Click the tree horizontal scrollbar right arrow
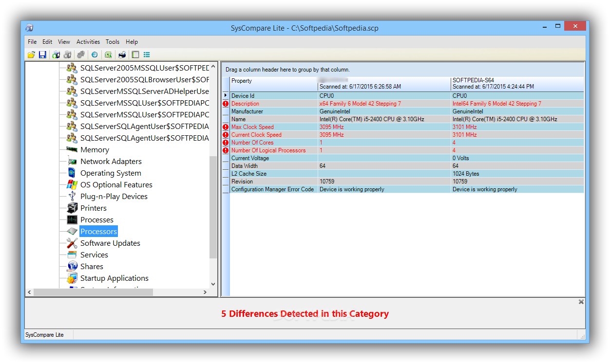 [x=205, y=292]
